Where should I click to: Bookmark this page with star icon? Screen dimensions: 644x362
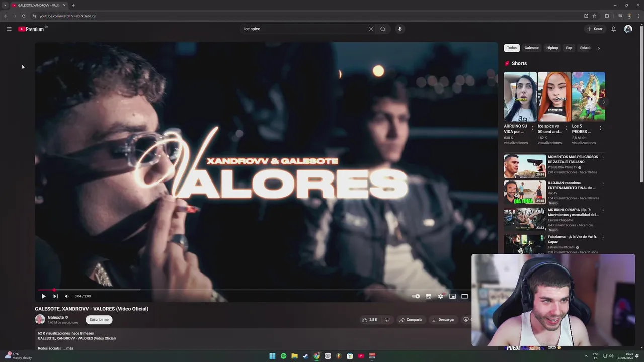coord(594,16)
